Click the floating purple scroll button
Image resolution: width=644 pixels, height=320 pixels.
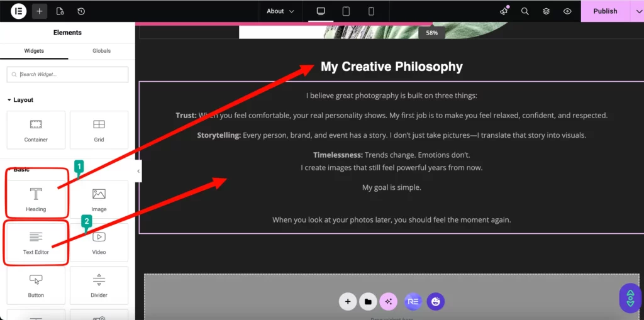[x=630, y=298]
